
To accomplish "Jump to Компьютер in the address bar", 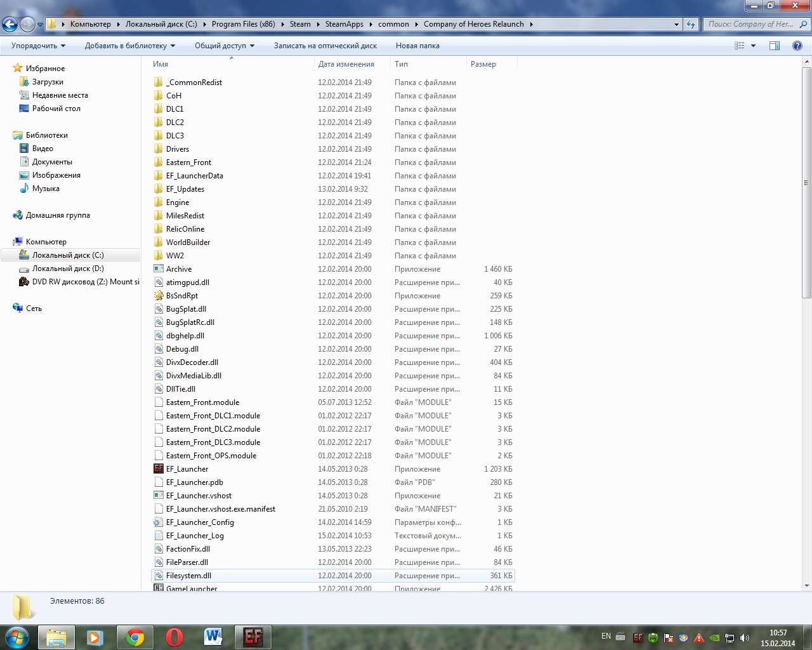I will [x=91, y=24].
